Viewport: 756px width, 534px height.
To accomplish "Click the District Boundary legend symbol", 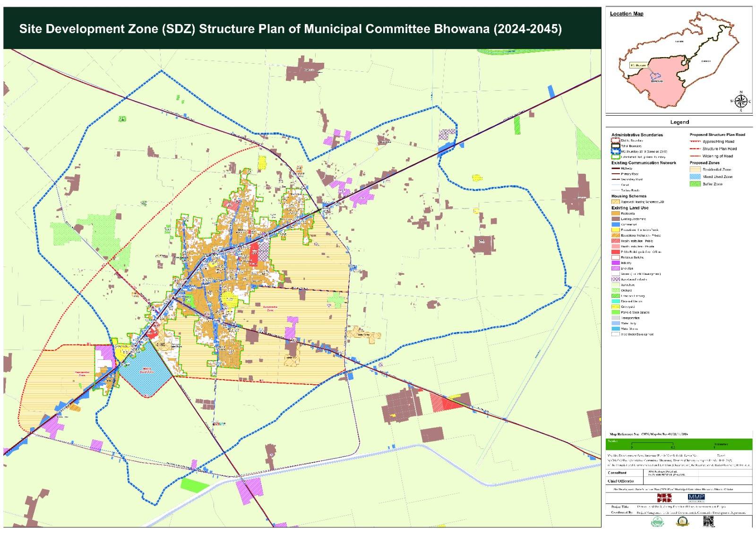I will 615,140.
